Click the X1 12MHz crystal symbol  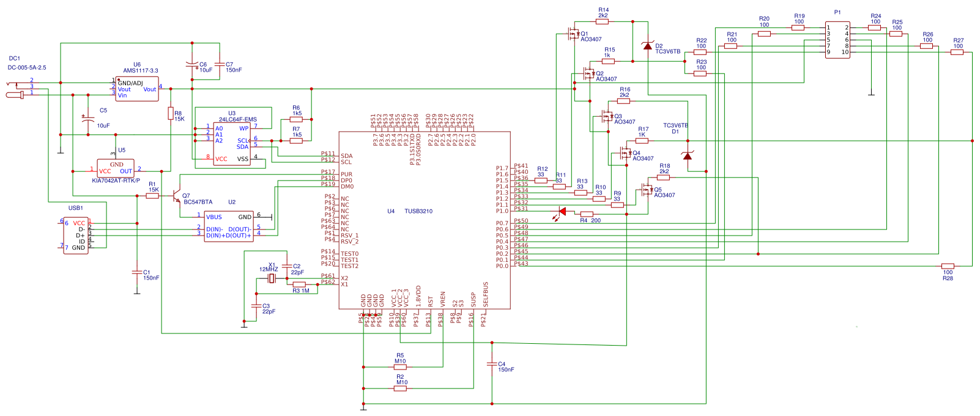pos(272,278)
